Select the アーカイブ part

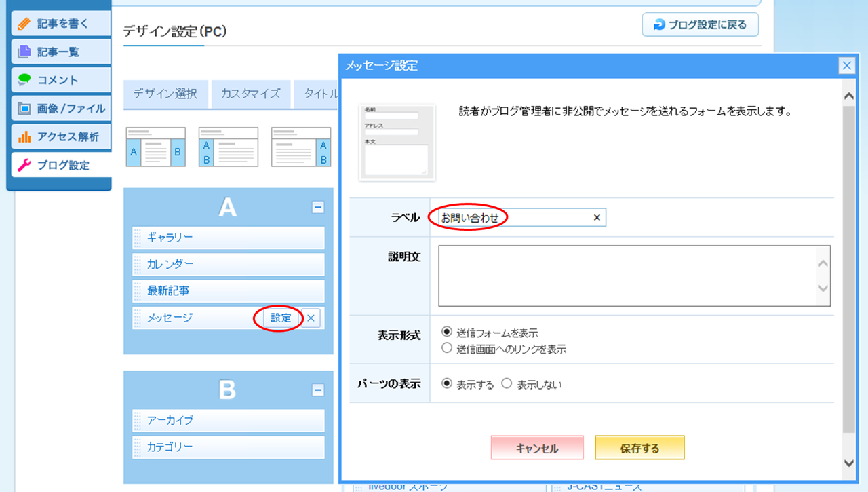(229, 420)
